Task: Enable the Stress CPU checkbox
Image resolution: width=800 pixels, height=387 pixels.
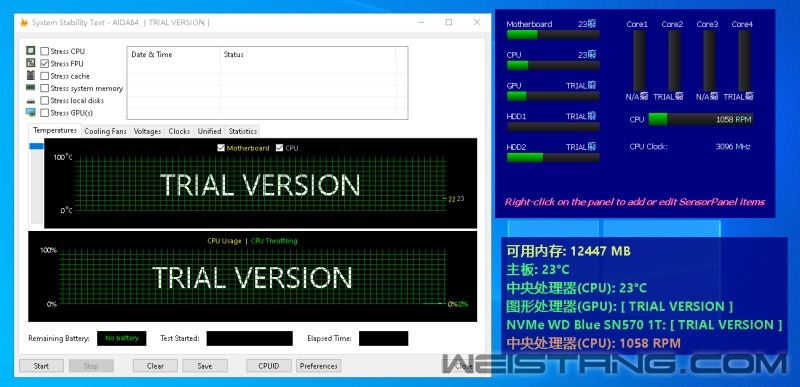Action: click(x=45, y=51)
